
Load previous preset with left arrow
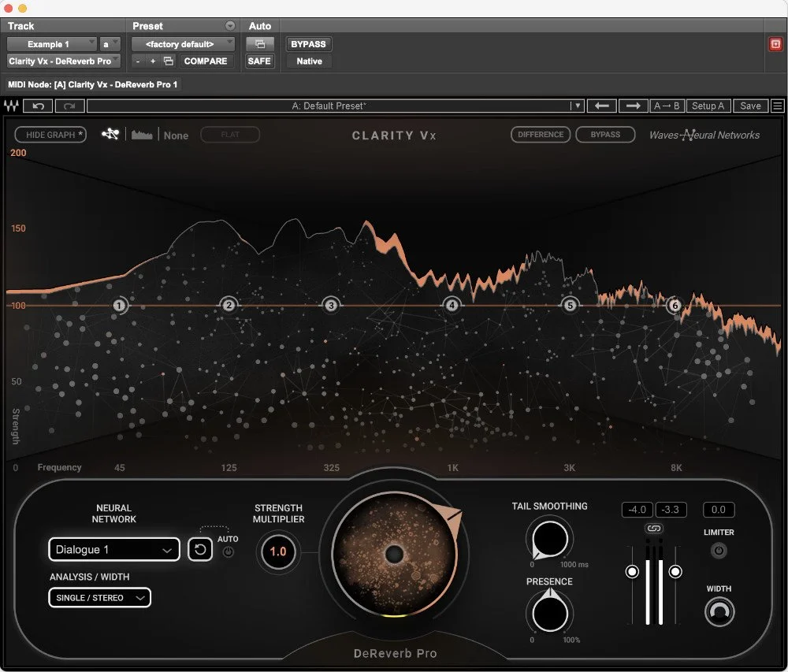[601, 106]
